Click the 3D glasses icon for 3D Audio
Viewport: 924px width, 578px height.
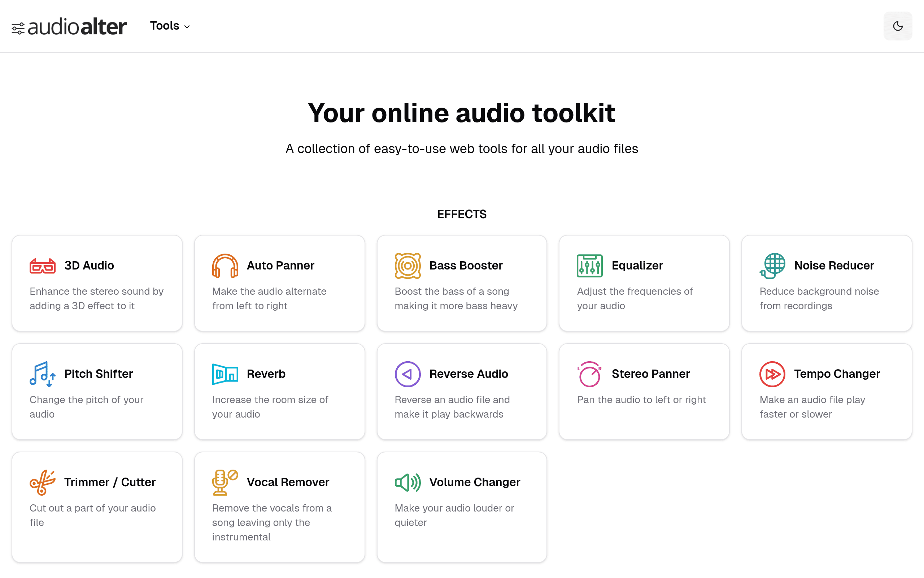point(42,266)
